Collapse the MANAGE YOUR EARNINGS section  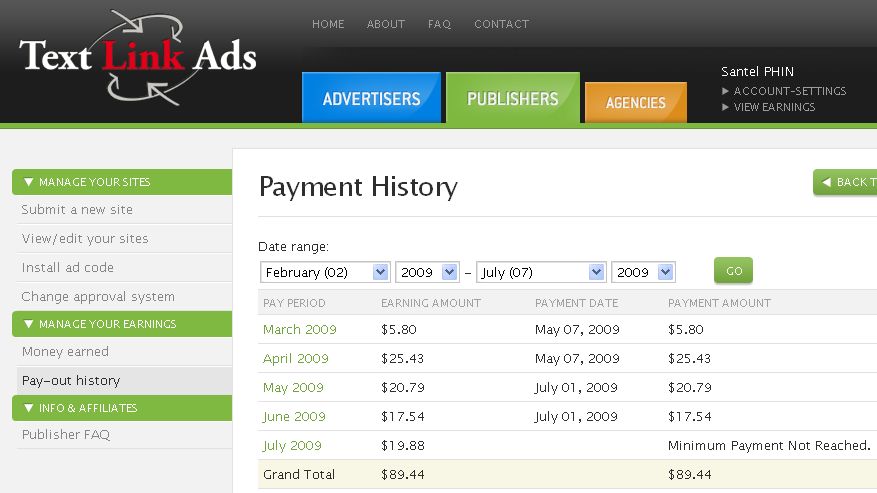pos(122,324)
